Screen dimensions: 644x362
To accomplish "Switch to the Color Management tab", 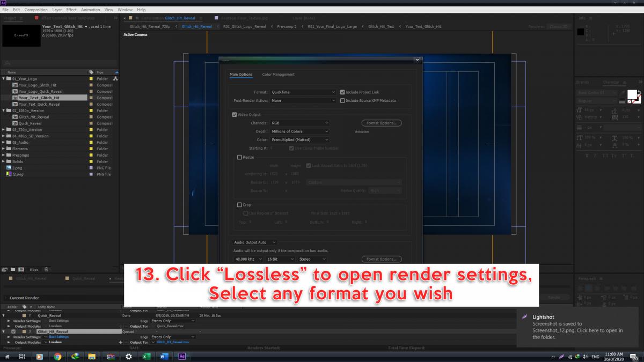I will pyautogui.click(x=278, y=75).
